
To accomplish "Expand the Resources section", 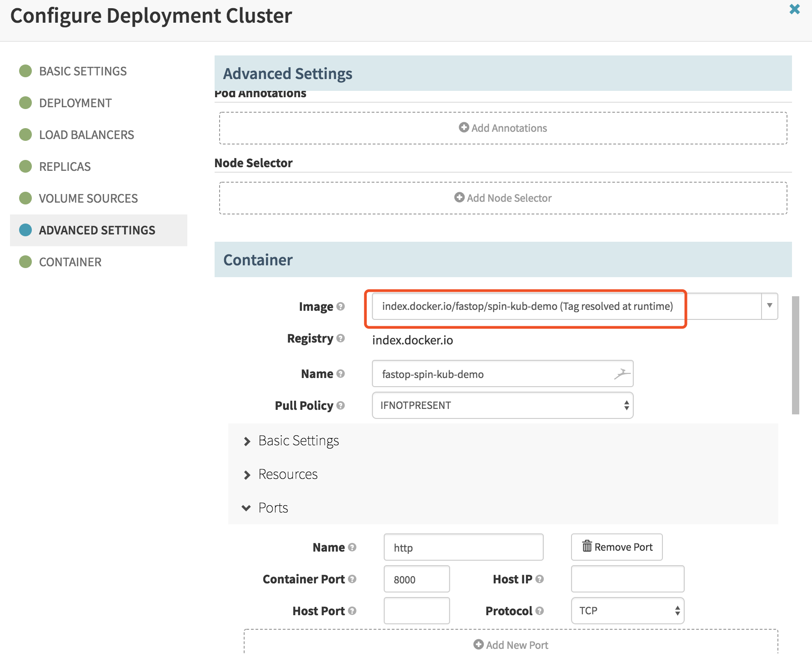I will [x=287, y=474].
